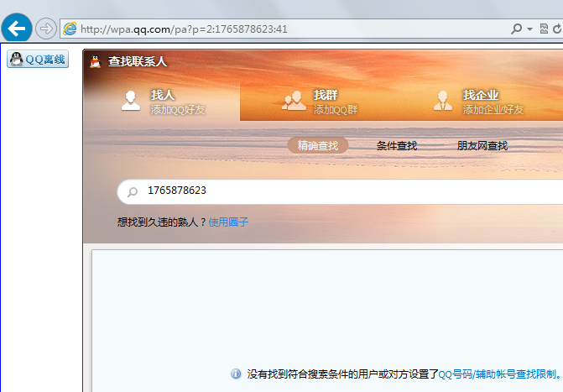
Task: Open the 使用圈子 link
Action: tap(228, 222)
